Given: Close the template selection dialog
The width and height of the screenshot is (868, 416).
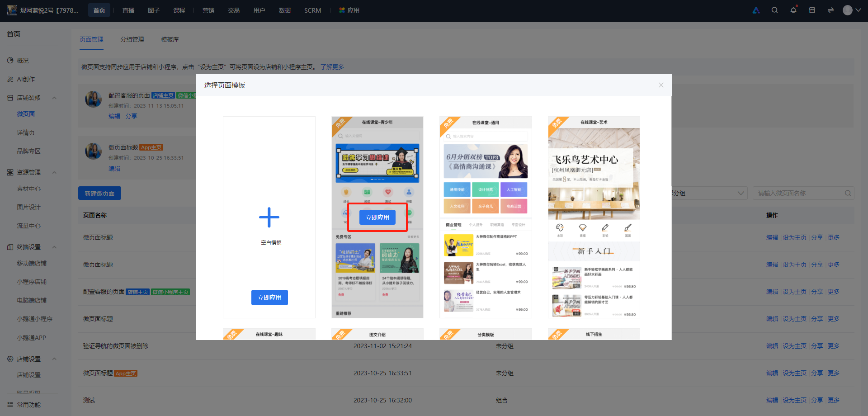Looking at the screenshot, I should (x=661, y=85).
